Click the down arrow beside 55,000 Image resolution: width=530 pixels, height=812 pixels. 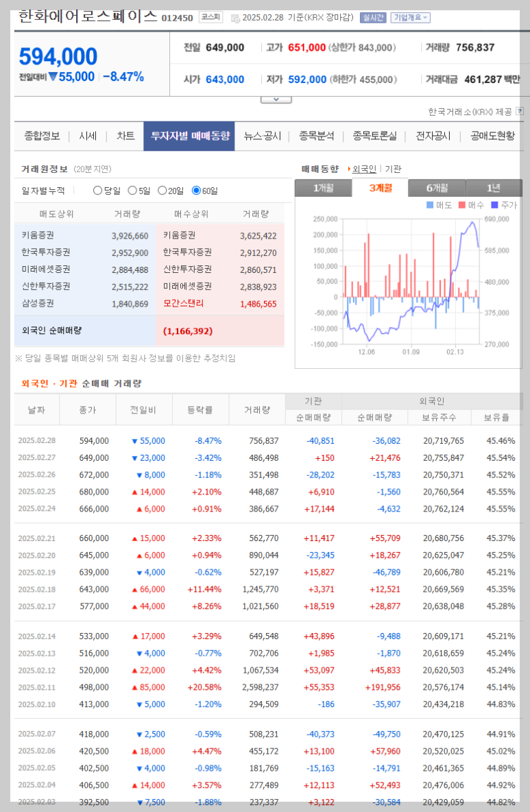[52, 77]
